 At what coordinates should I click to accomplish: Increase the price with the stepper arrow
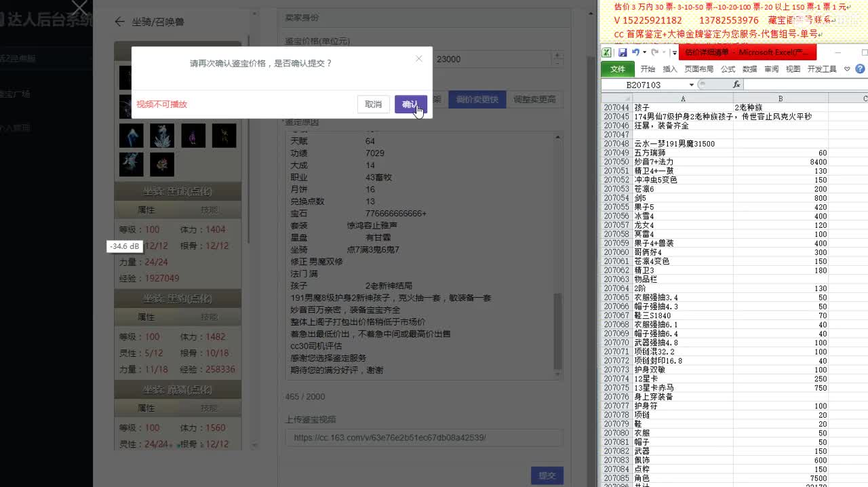coord(557,55)
